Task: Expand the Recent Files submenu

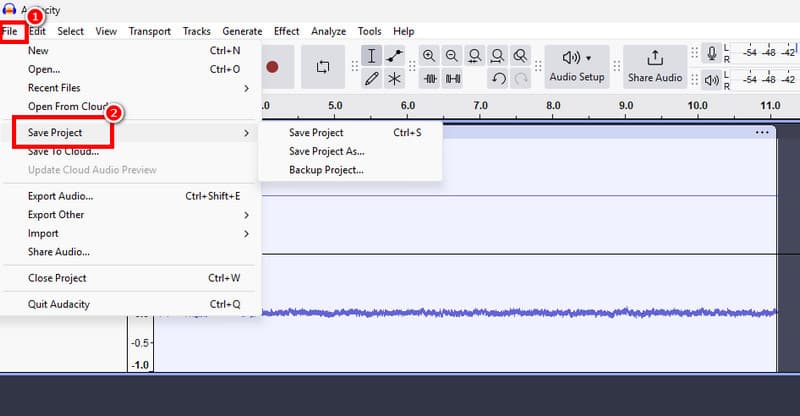Action: (130, 88)
